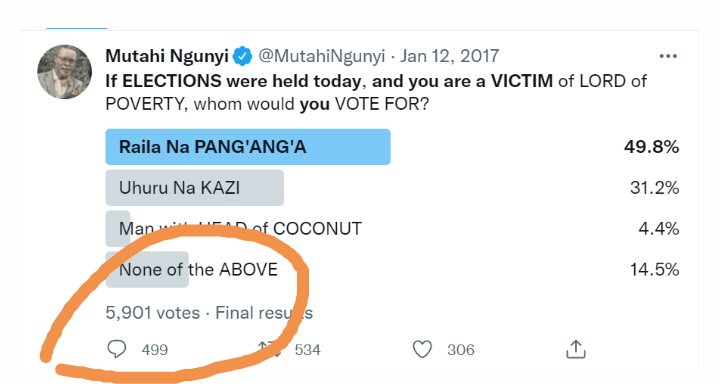Click the blue active tab underline
This screenshot has width=720, height=384.
[x=77, y=28]
